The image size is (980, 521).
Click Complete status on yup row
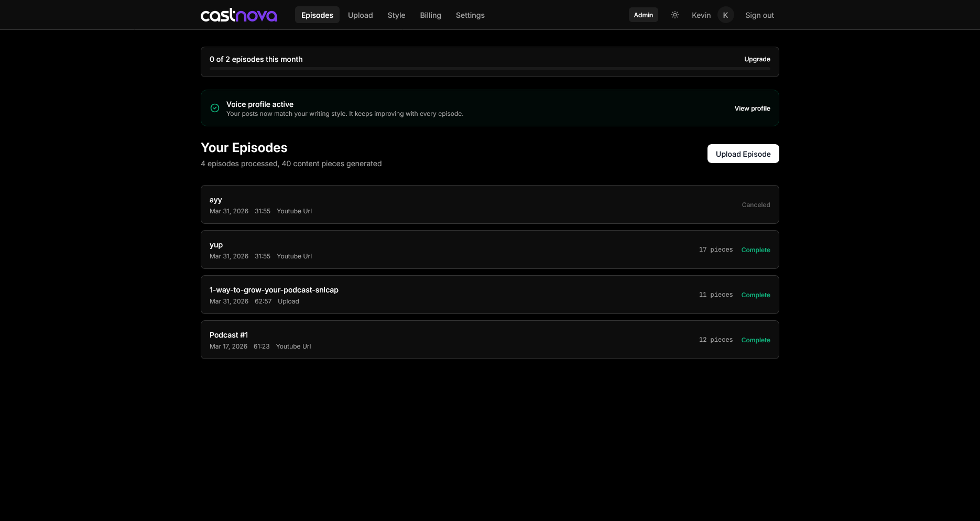756,250
